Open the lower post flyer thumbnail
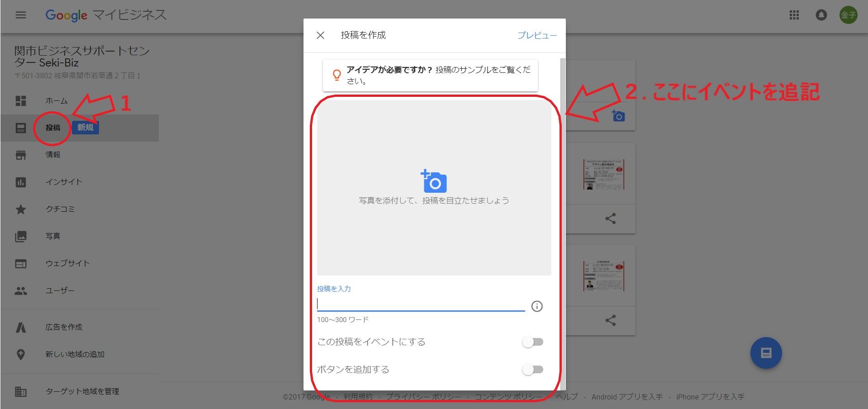 pyautogui.click(x=604, y=276)
